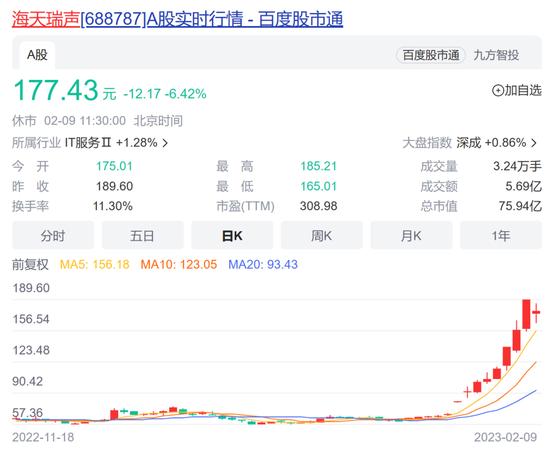The image size is (550, 449).
Task: Click the current price 177.43
Action: point(55,90)
